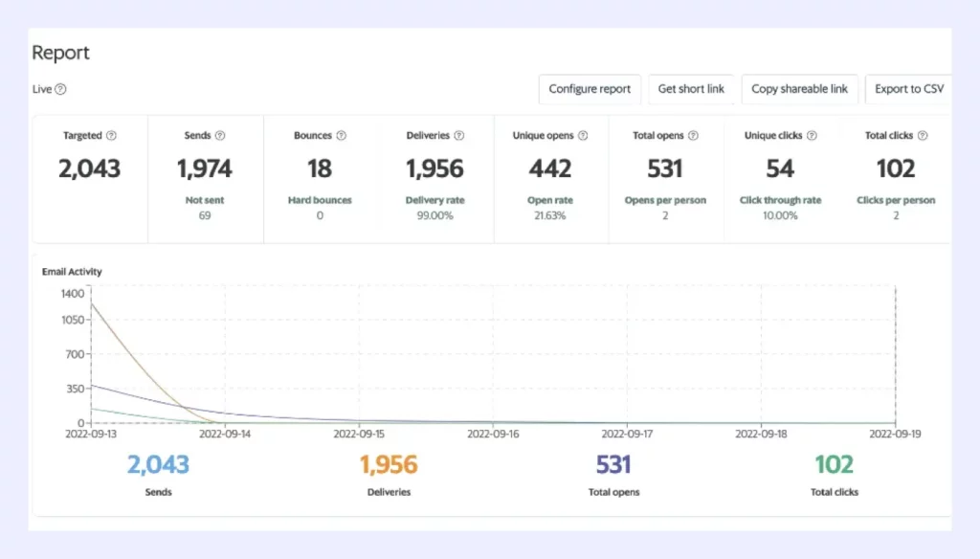Open help icon beside Total clicks header
The width and height of the screenshot is (980, 559).
pos(923,136)
